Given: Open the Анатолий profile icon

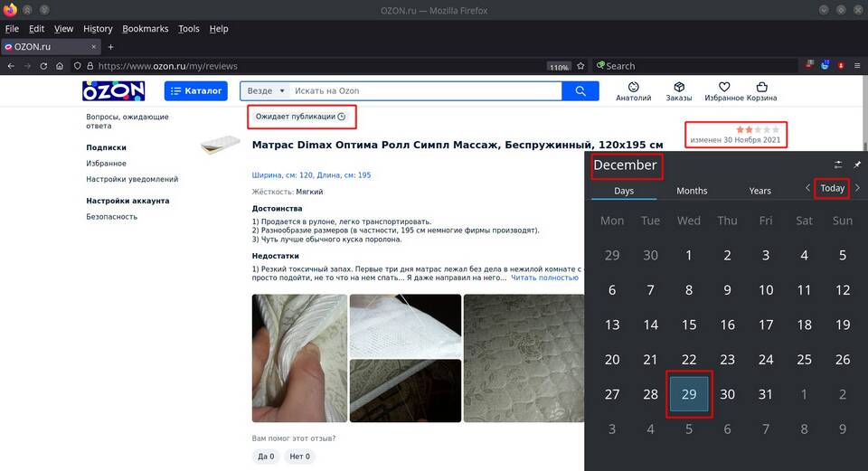Looking at the screenshot, I should (633, 88).
